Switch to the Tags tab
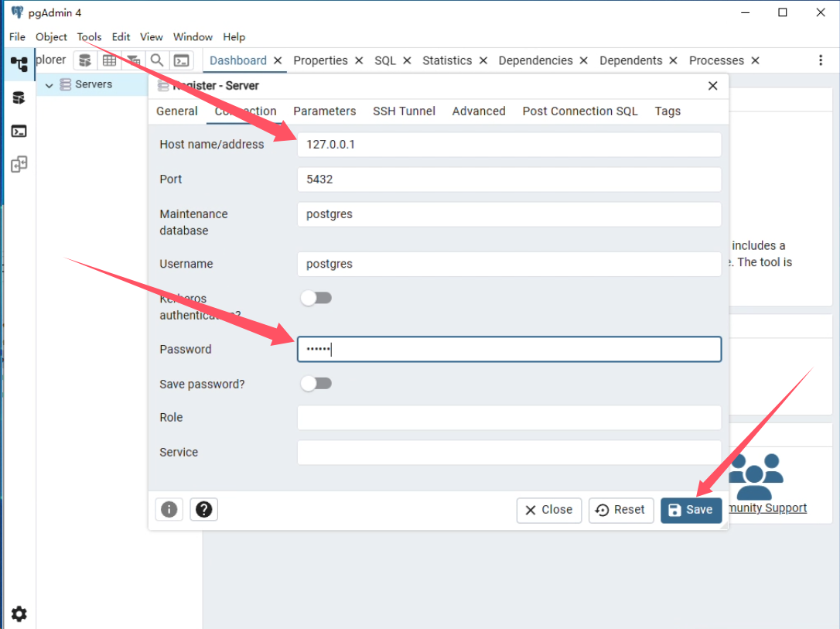Image resolution: width=840 pixels, height=629 pixels. (668, 111)
